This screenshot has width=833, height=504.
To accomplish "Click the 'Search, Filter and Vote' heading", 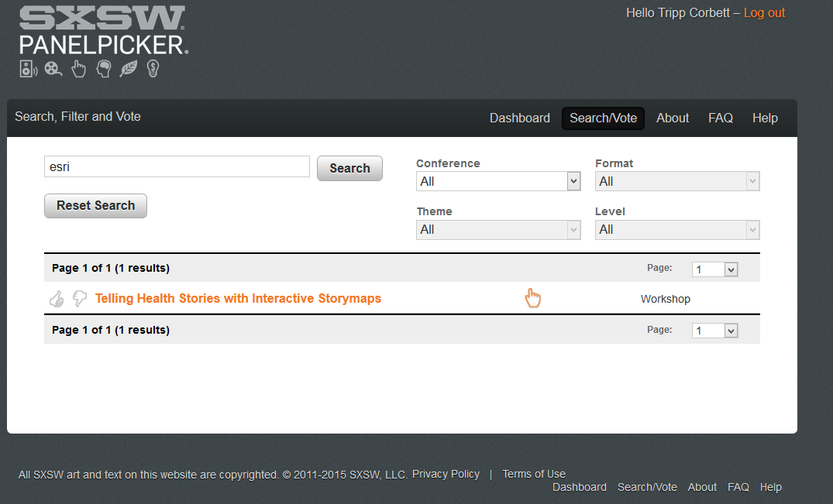I will point(77,117).
